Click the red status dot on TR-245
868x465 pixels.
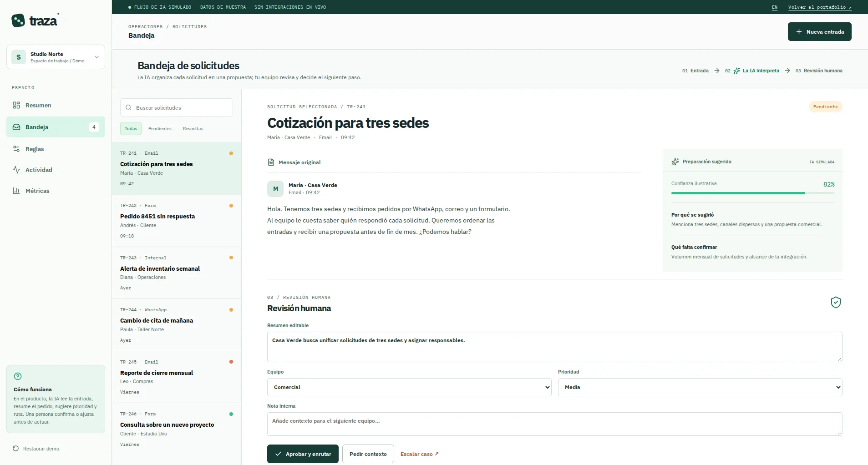tap(231, 362)
